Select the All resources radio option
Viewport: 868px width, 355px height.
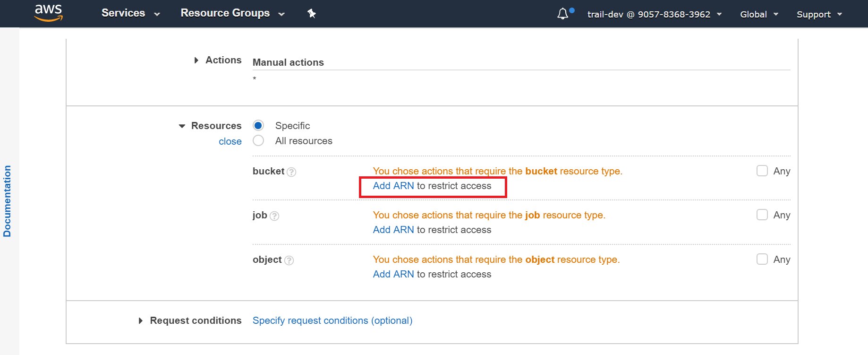(258, 141)
